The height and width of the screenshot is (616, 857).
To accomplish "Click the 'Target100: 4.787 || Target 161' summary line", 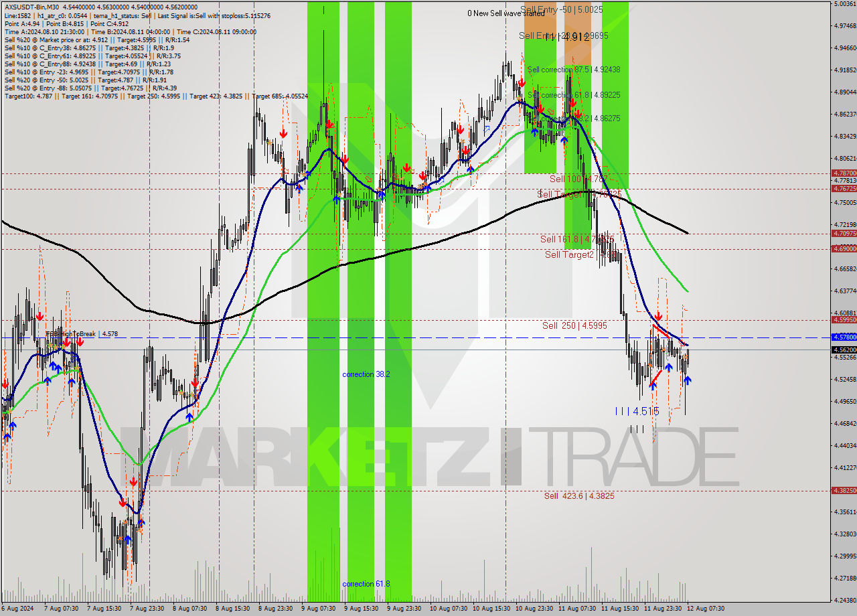I will click(156, 96).
